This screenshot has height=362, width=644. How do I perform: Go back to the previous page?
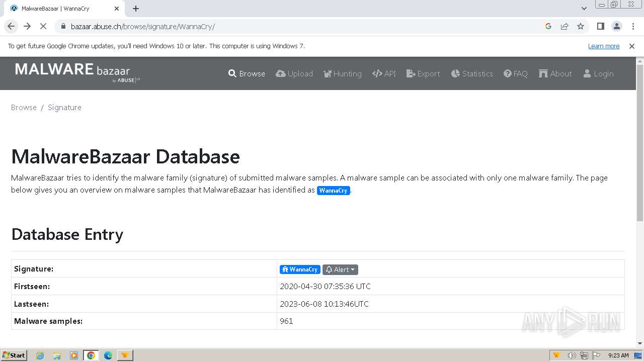point(11,26)
